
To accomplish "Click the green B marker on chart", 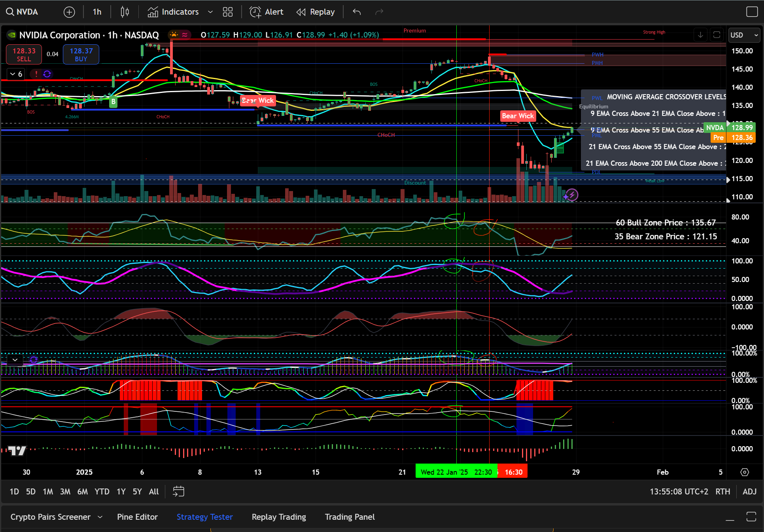I will point(113,102).
